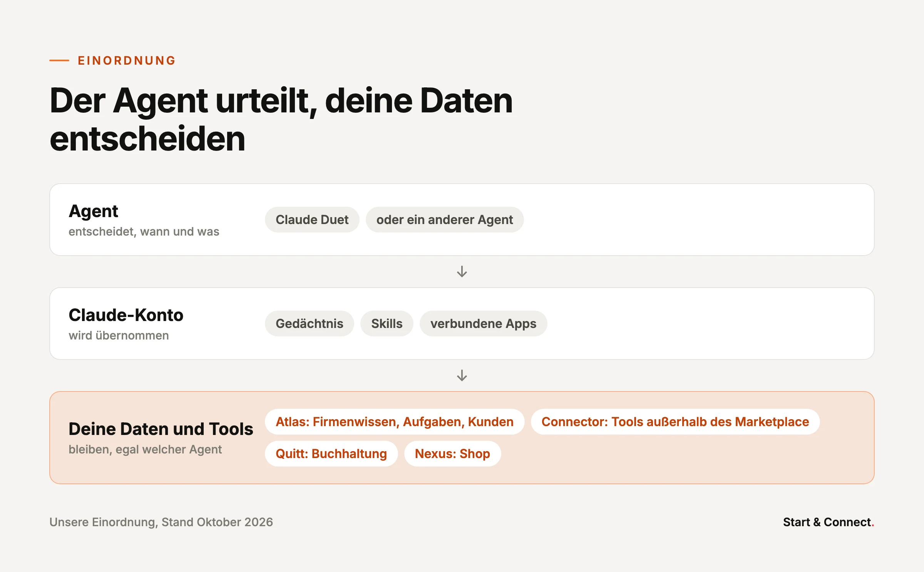
Task: Click 'entscheidet, wann und was' subtitle
Action: pyautogui.click(x=144, y=231)
